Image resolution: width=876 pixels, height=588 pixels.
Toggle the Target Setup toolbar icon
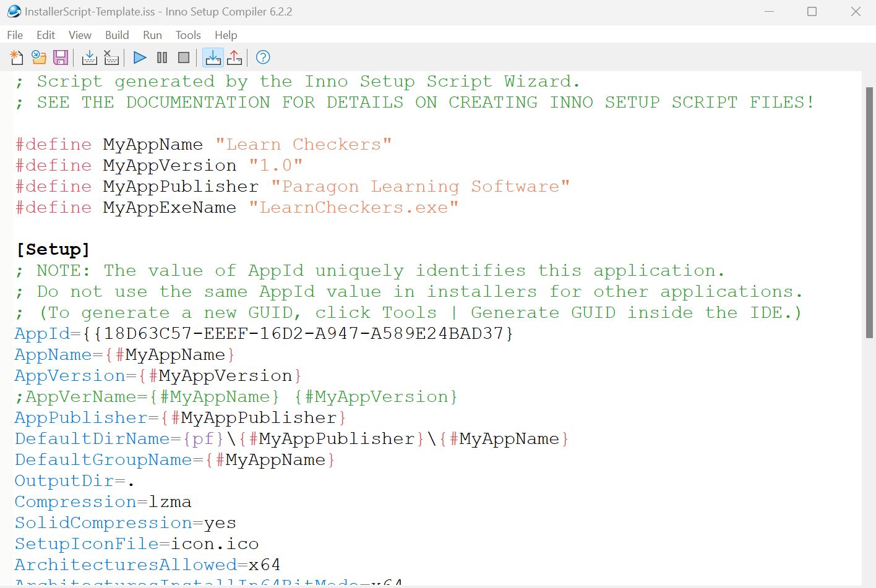click(213, 58)
